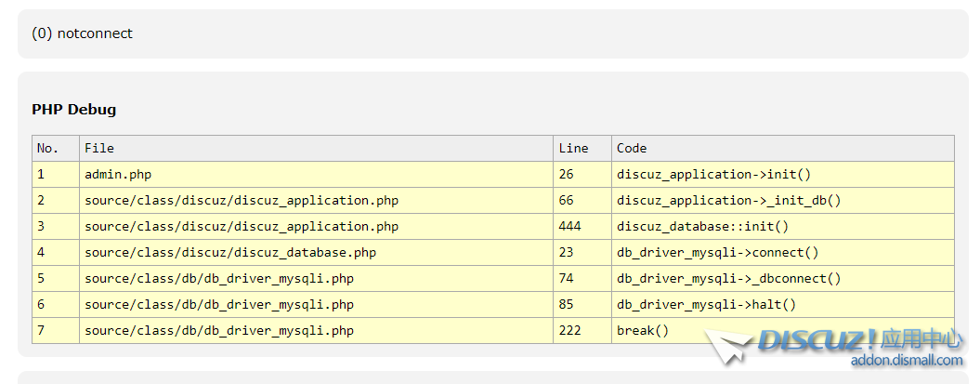Select the break() code cell
The width and height of the screenshot is (980, 384).
click(x=642, y=330)
